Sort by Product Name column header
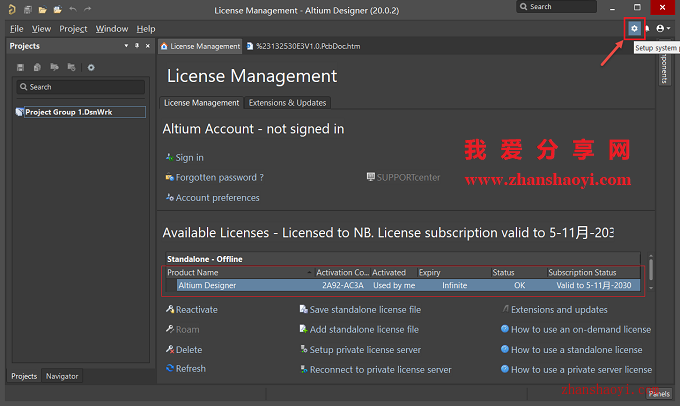This screenshot has height=406, width=680. (x=240, y=272)
